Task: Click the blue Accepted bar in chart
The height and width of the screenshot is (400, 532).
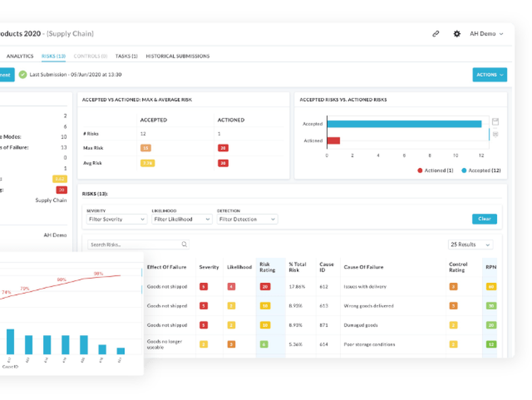Action: coord(404,124)
